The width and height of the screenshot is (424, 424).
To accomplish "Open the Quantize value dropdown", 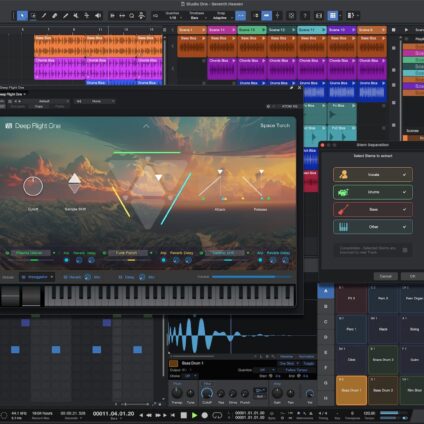I will pyautogui.click(x=173, y=16).
